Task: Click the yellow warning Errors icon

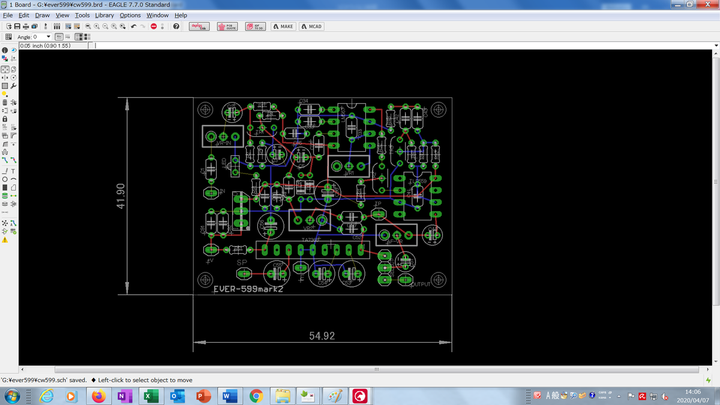Action: tap(5, 240)
